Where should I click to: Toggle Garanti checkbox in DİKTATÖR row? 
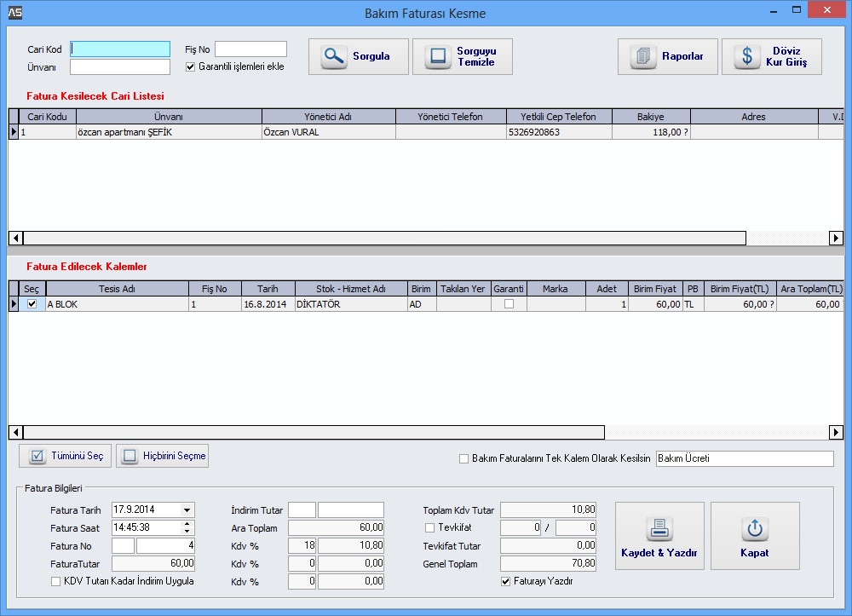pyautogui.click(x=509, y=304)
